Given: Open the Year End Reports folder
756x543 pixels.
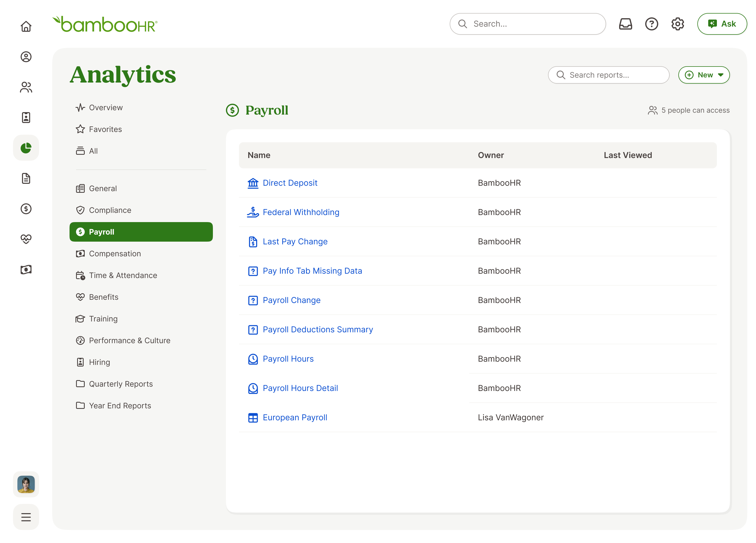Looking at the screenshot, I should [141, 406].
